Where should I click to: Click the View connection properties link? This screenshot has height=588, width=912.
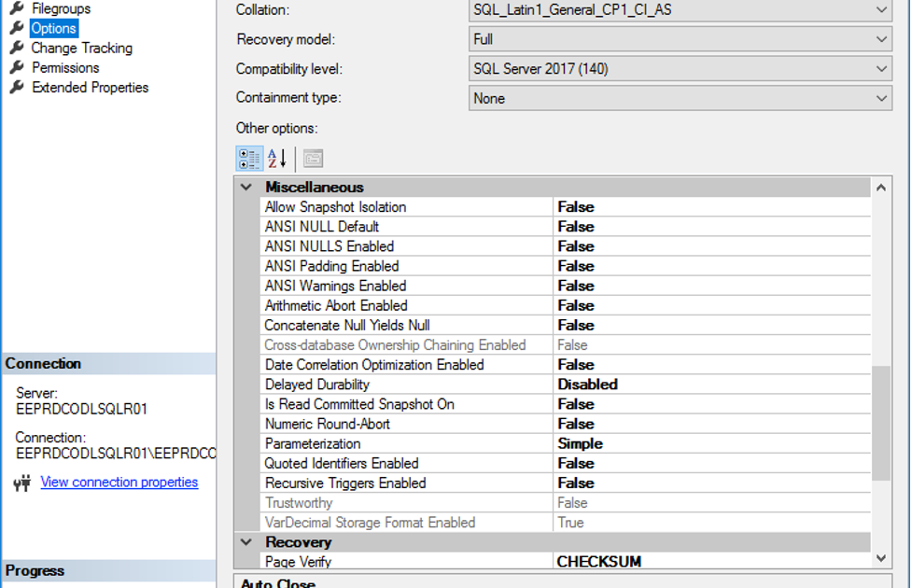119,482
